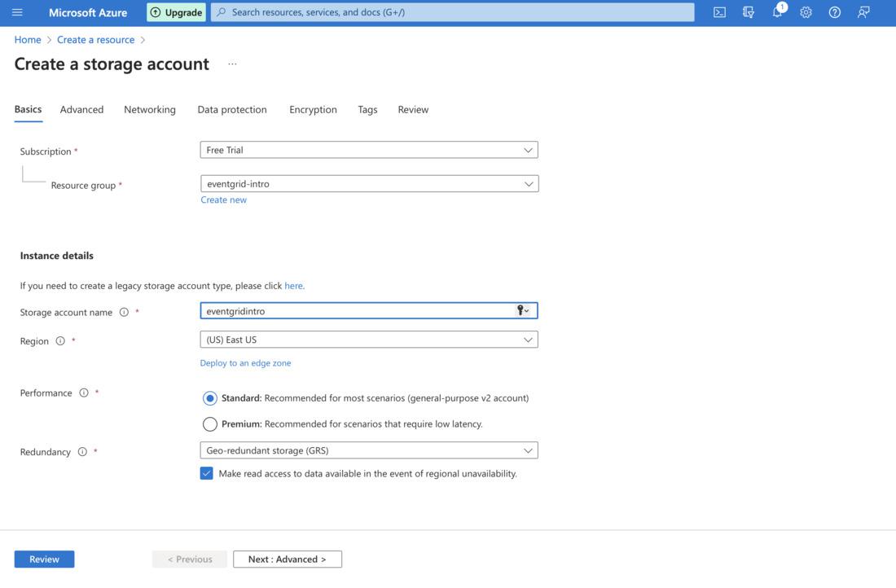Open the portal settings gear
Viewport: 896px width, 588px height.
806,12
